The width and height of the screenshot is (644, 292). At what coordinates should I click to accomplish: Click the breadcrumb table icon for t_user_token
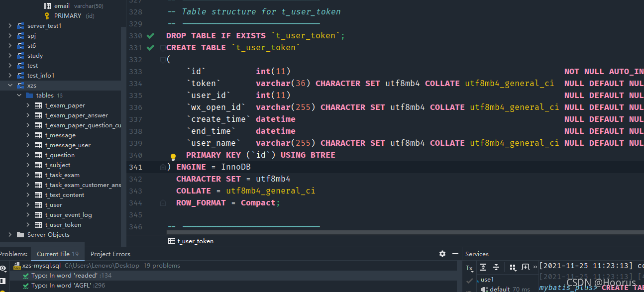click(x=172, y=241)
